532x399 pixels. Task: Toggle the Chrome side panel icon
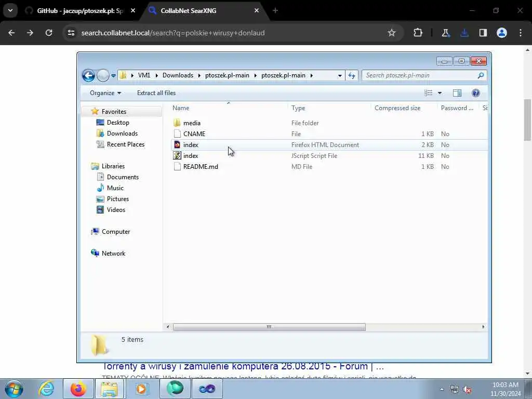click(483, 33)
